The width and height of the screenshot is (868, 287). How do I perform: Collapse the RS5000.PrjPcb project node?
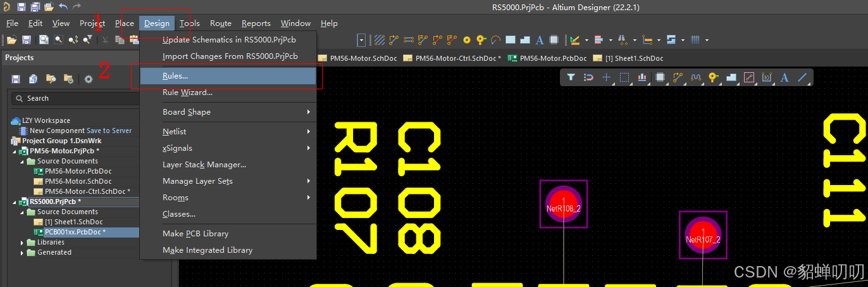pos(15,202)
